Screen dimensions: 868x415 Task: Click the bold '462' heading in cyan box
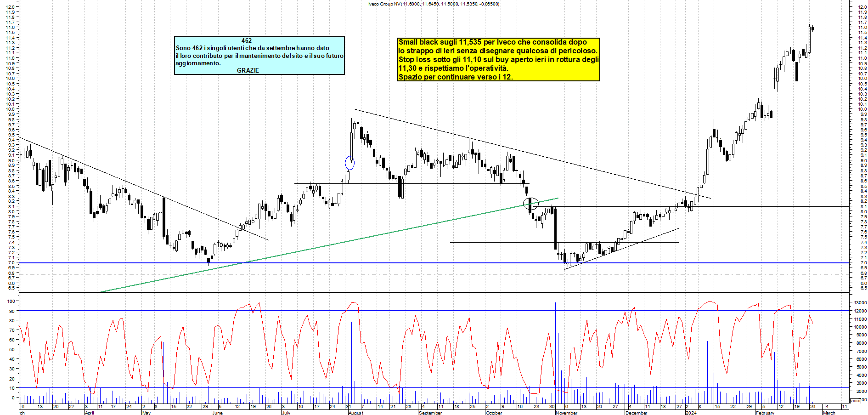[x=247, y=41]
